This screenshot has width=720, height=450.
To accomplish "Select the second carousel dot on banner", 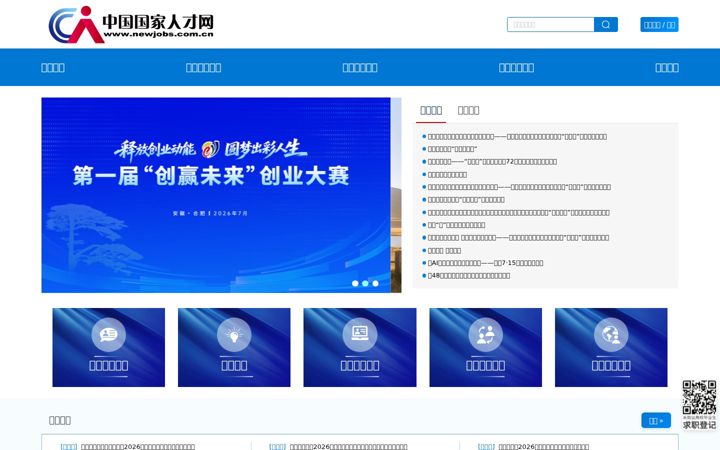I will click(365, 283).
